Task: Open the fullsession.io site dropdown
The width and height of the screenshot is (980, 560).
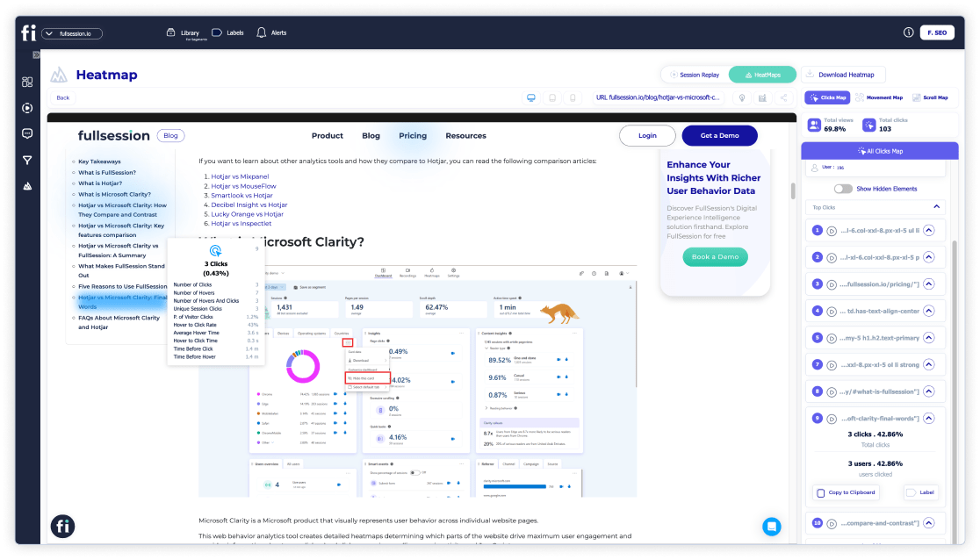Action: (x=72, y=33)
